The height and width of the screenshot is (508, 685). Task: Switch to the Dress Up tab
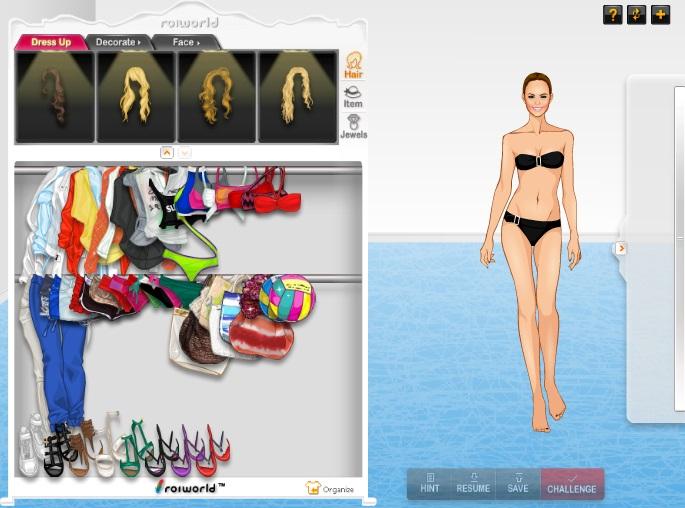tap(50, 42)
